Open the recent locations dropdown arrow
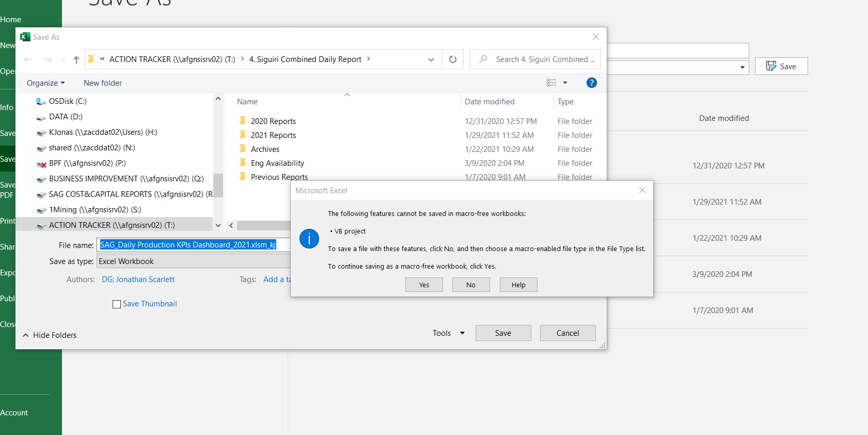This screenshot has width=868, height=435. [63, 60]
